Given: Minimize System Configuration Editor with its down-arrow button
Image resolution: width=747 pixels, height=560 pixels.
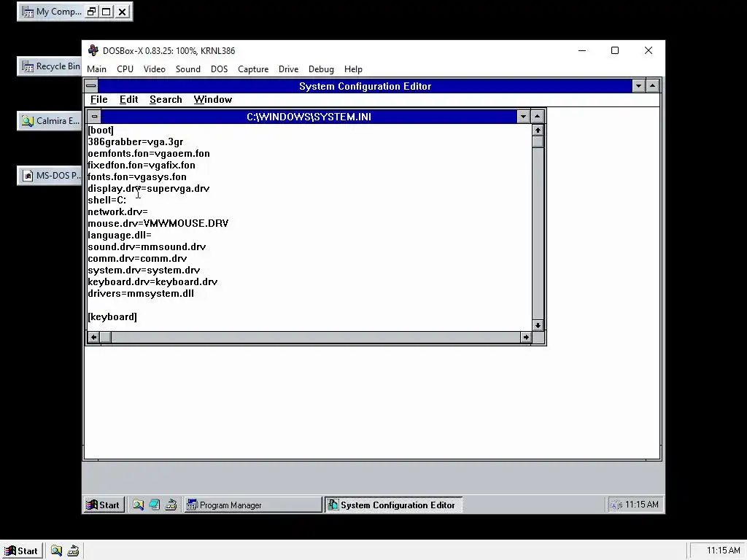Looking at the screenshot, I should 638,86.
